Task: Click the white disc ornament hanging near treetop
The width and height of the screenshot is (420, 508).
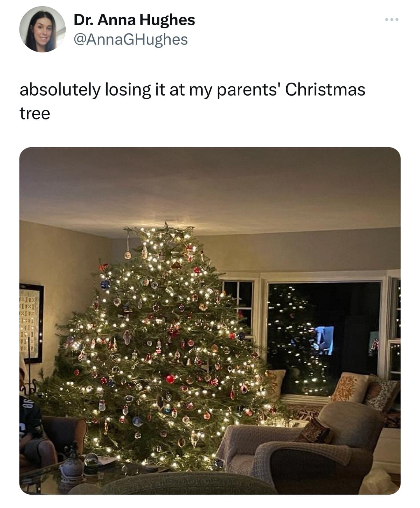Action: (x=128, y=256)
